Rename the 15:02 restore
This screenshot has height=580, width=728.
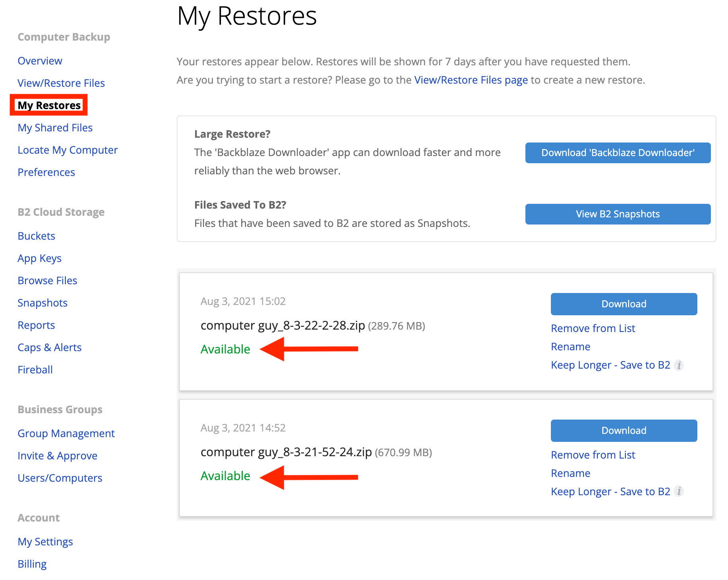[x=570, y=347]
